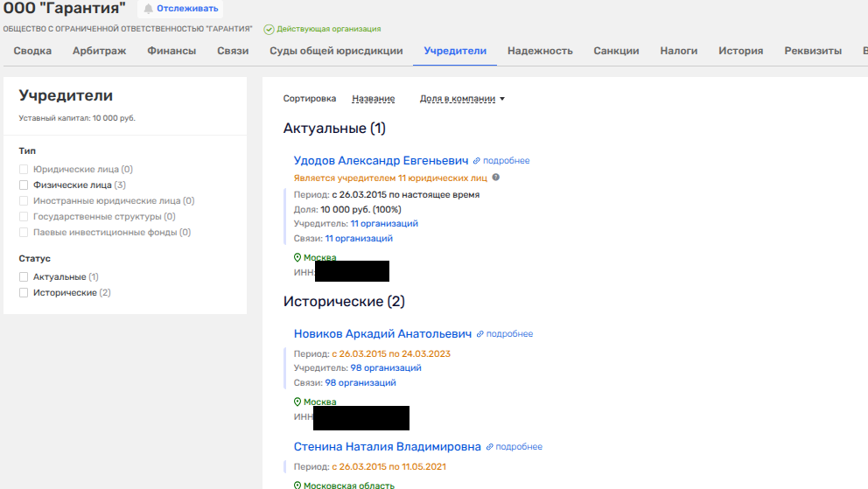The image size is (868, 489).
Task: Sort founders by Название
Action: pyautogui.click(x=373, y=99)
